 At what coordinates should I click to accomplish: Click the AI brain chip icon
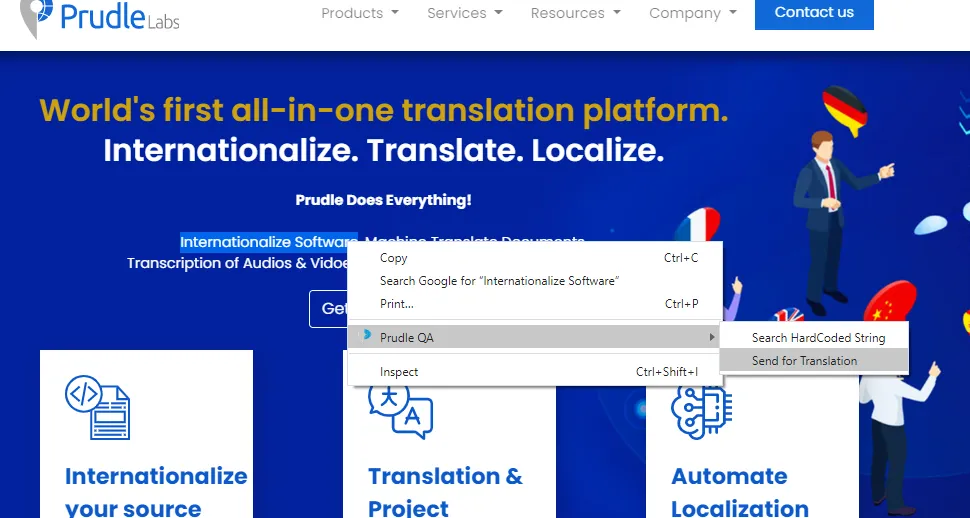[x=702, y=412]
